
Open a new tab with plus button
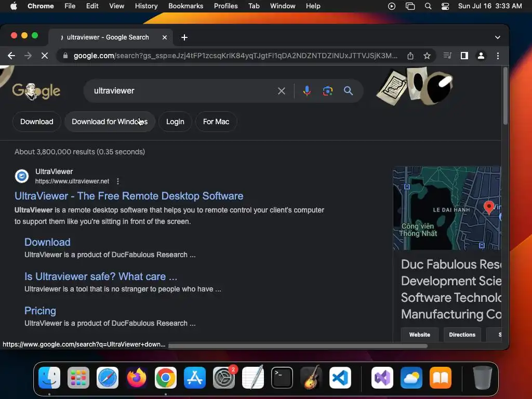pyautogui.click(x=184, y=37)
